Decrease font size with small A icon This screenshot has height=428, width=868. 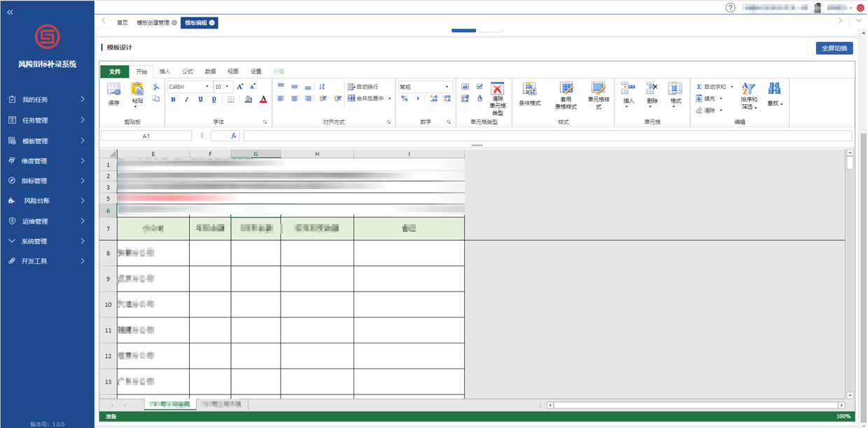(x=253, y=87)
